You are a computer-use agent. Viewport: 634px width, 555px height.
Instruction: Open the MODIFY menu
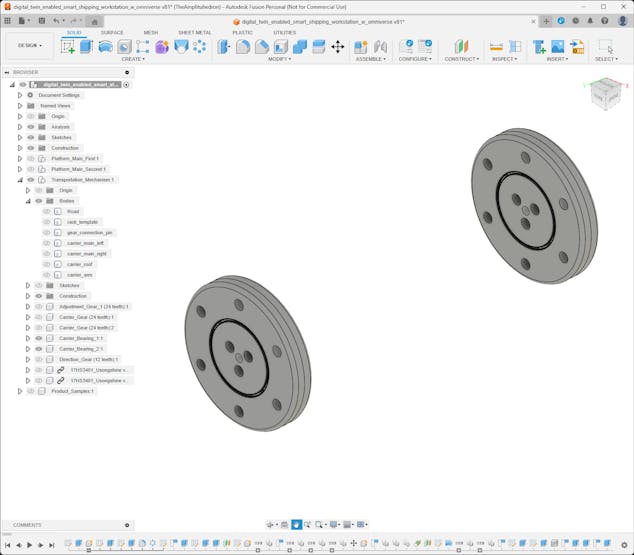pyautogui.click(x=280, y=59)
